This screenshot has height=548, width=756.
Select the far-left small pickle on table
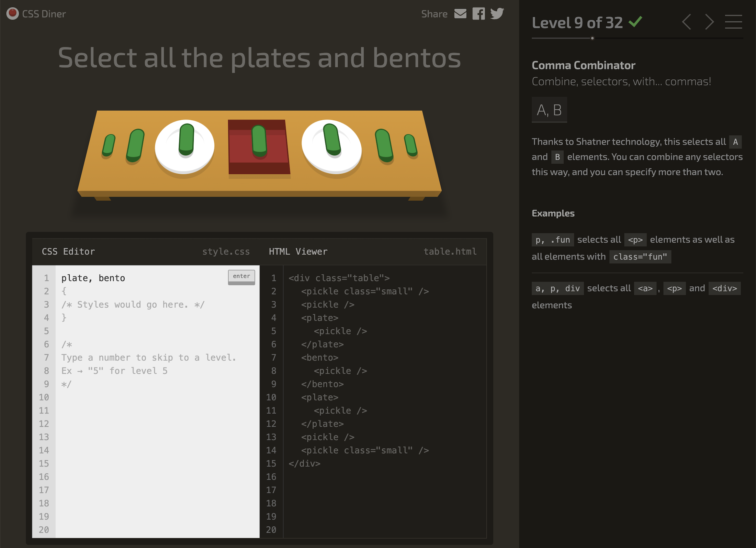(109, 146)
